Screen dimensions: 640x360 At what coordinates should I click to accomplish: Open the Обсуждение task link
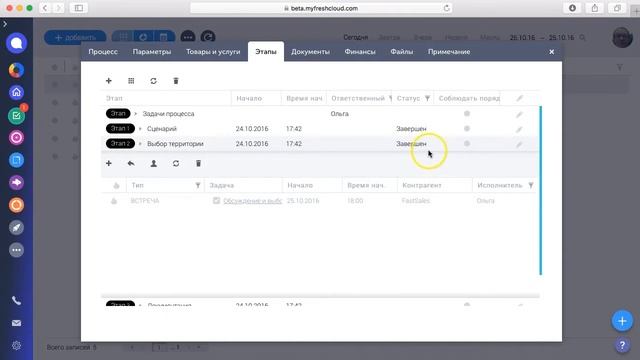click(253, 201)
